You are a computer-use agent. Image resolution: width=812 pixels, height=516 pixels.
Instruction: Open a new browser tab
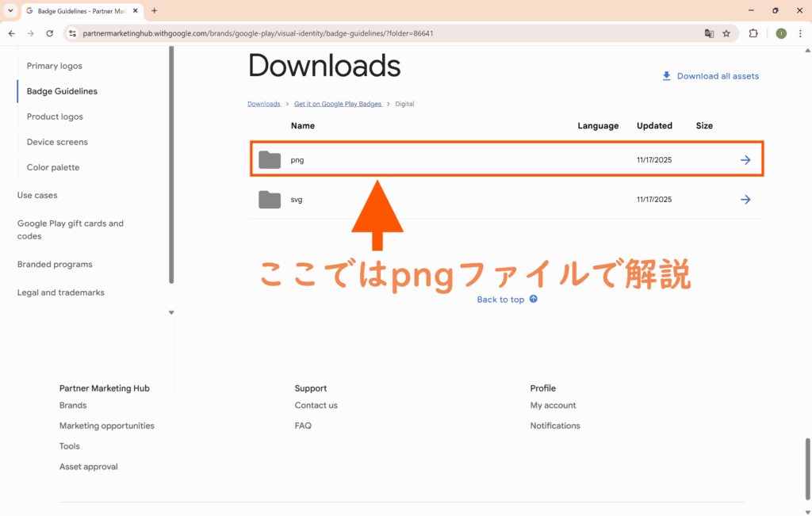(x=154, y=10)
